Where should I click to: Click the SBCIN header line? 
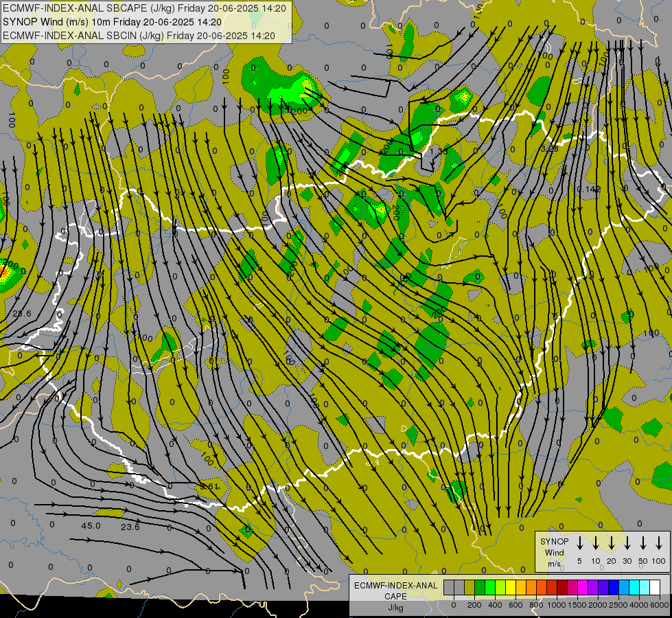click(139, 36)
